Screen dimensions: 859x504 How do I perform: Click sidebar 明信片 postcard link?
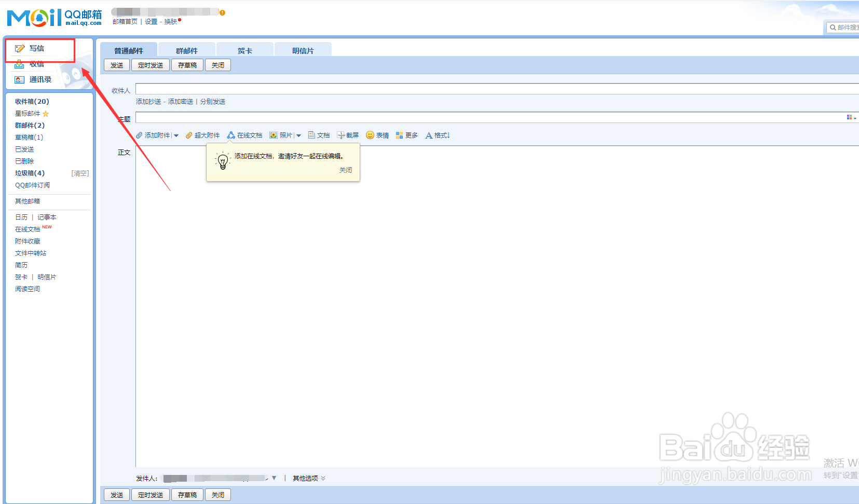pyautogui.click(x=47, y=277)
